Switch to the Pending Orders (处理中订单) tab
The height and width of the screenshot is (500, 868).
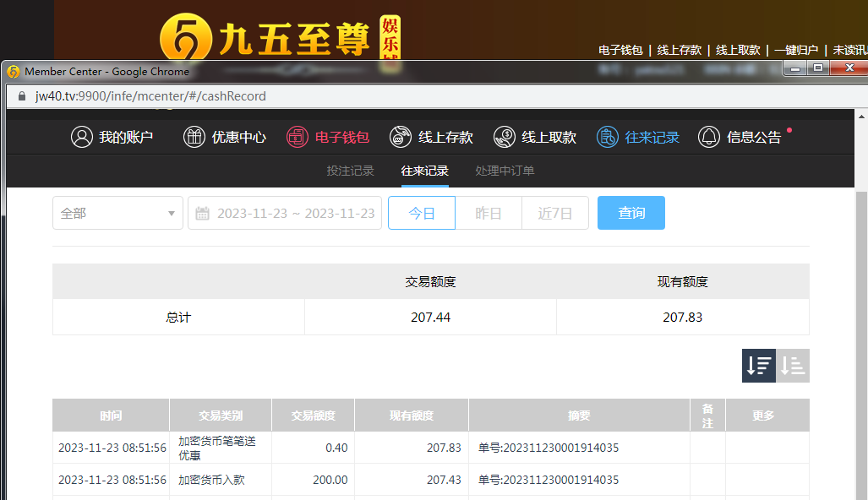505,171
